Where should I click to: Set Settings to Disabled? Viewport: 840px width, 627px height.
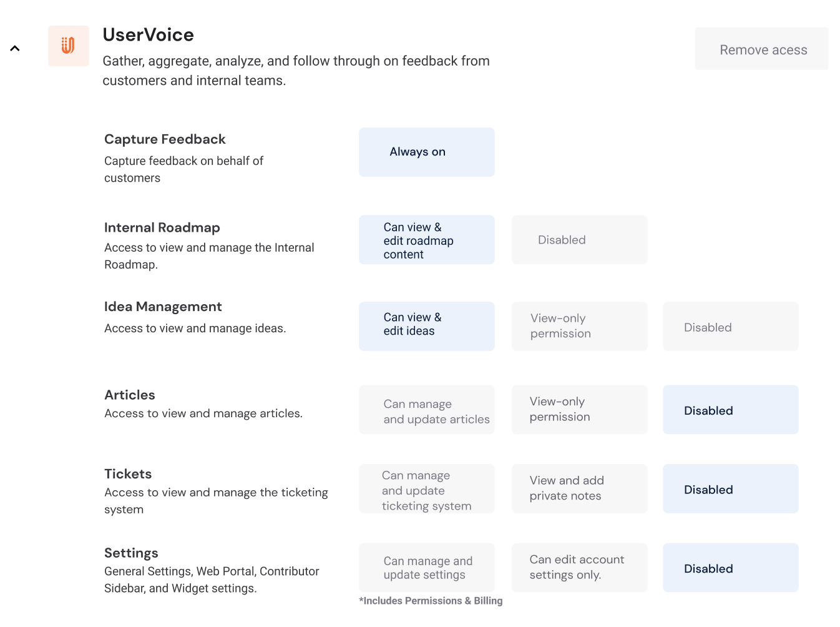pos(731,568)
